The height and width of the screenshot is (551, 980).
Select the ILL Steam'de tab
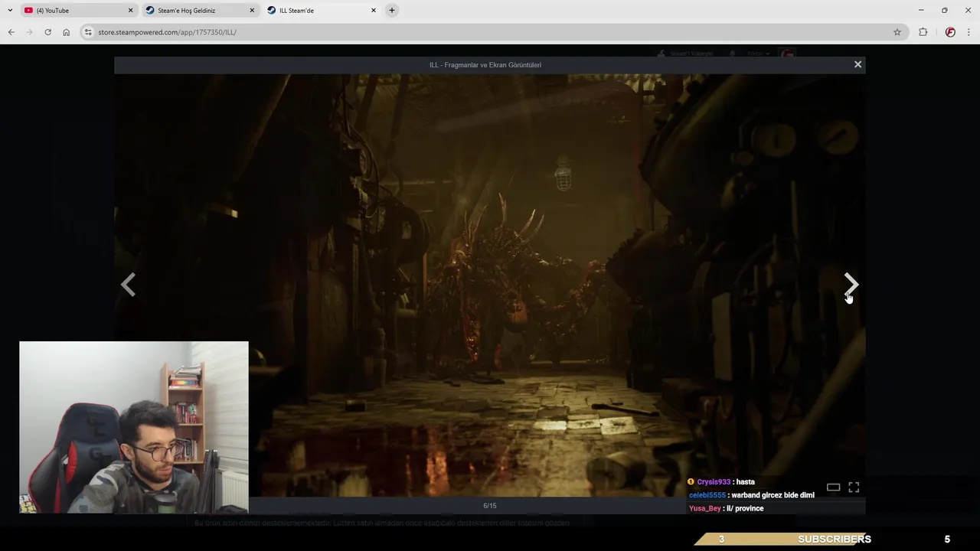(322, 11)
